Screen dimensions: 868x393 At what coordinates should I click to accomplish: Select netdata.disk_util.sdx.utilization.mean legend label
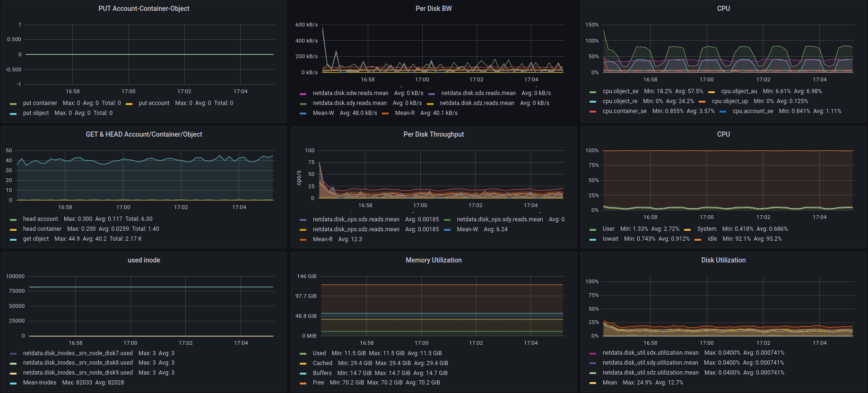tap(650, 353)
